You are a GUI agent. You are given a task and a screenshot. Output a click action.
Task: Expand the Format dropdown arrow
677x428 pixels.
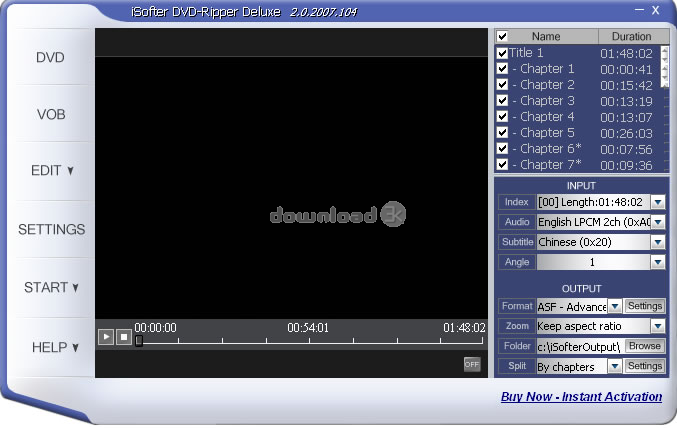tap(615, 306)
